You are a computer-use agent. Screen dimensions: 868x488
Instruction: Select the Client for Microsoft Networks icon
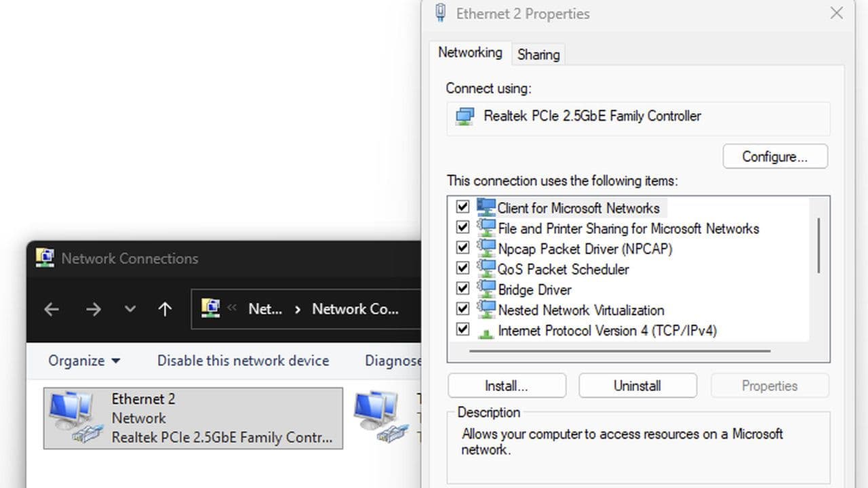[486, 207]
